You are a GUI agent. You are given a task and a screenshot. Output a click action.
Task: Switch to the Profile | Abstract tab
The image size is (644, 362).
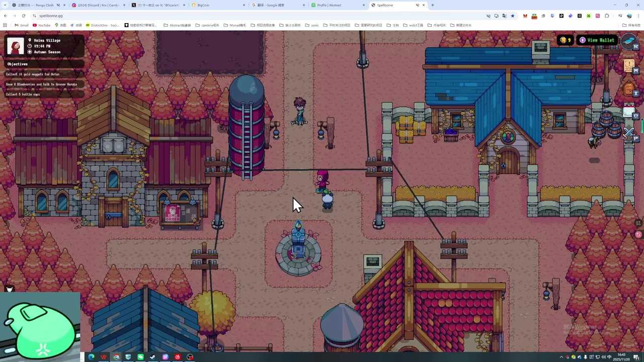click(338, 5)
